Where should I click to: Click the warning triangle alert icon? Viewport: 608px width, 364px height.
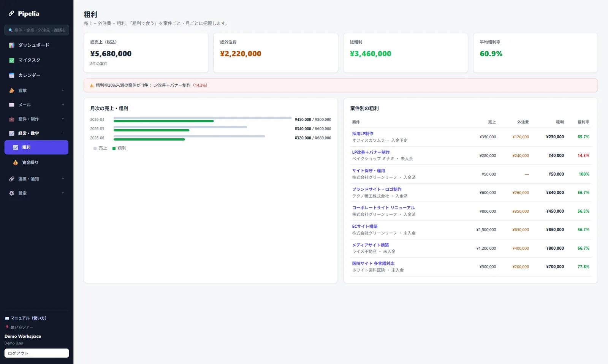92,85
